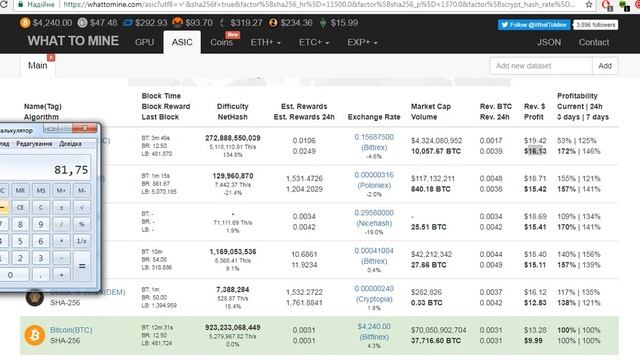Open the 0.00000240 Cryptopia exchange rate link
Image resolution: width=640 pixels, height=360 pixels.
374,294
